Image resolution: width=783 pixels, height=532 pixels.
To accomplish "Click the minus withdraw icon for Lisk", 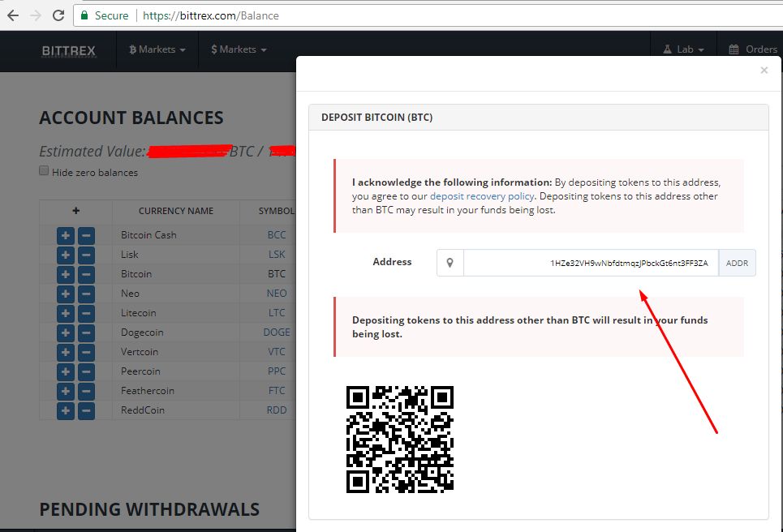I will coord(86,255).
